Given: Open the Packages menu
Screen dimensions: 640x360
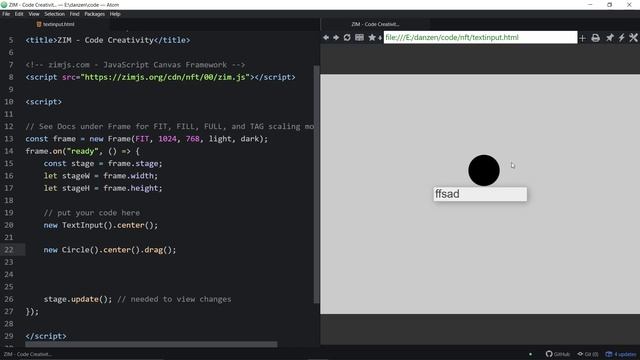Looking at the screenshot, I should (95, 14).
